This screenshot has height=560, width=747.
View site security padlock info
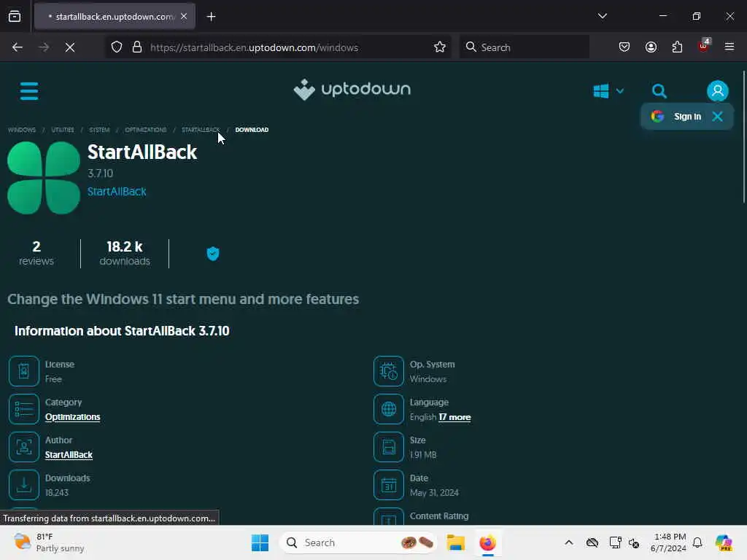click(137, 47)
